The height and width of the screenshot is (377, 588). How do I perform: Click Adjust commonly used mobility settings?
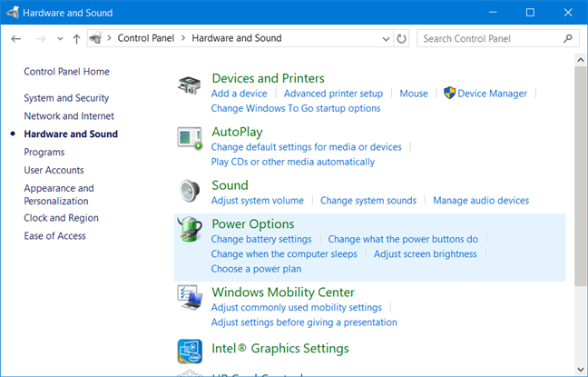pyautogui.click(x=297, y=308)
